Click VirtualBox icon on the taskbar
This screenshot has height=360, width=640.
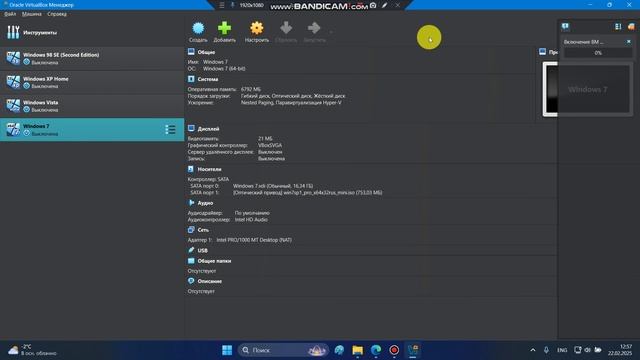pyautogui.click(x=413, y=350)
